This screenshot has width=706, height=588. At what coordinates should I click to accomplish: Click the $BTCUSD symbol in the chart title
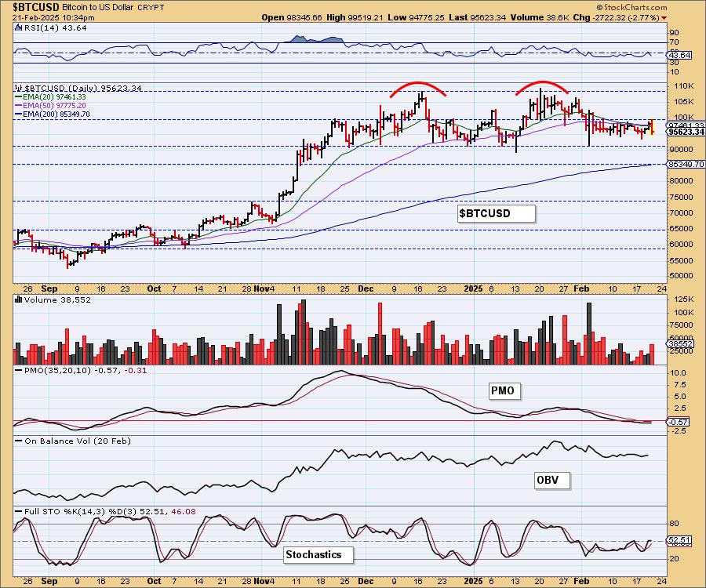tap(35, 7)
